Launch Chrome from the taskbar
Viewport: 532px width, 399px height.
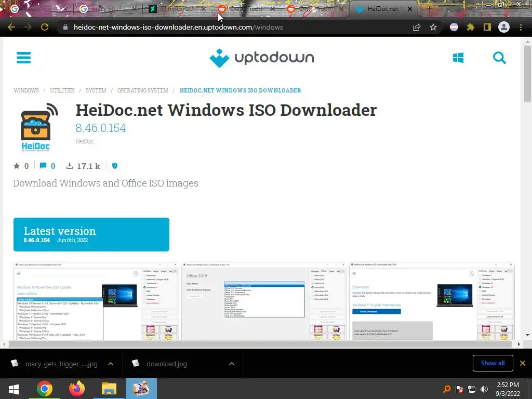(45, 389)
